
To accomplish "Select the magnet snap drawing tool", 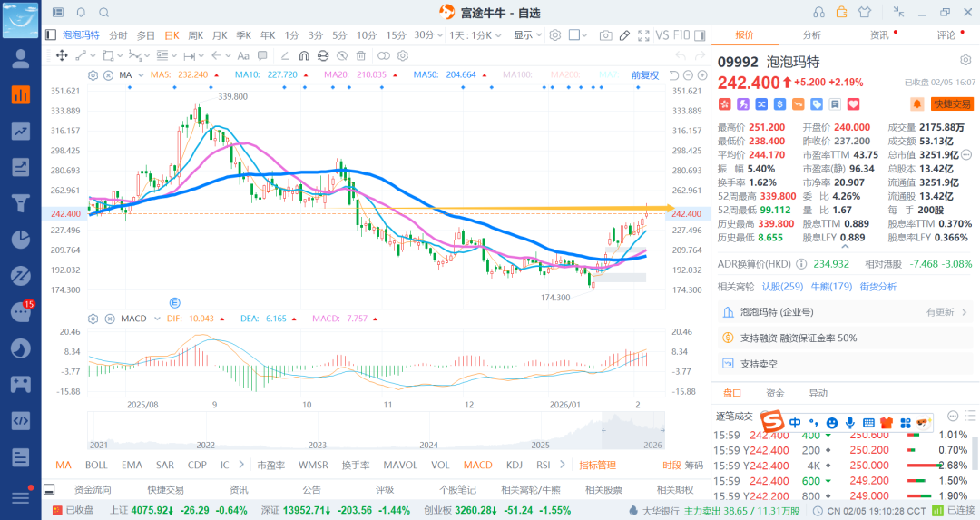I will pos(304,55).
